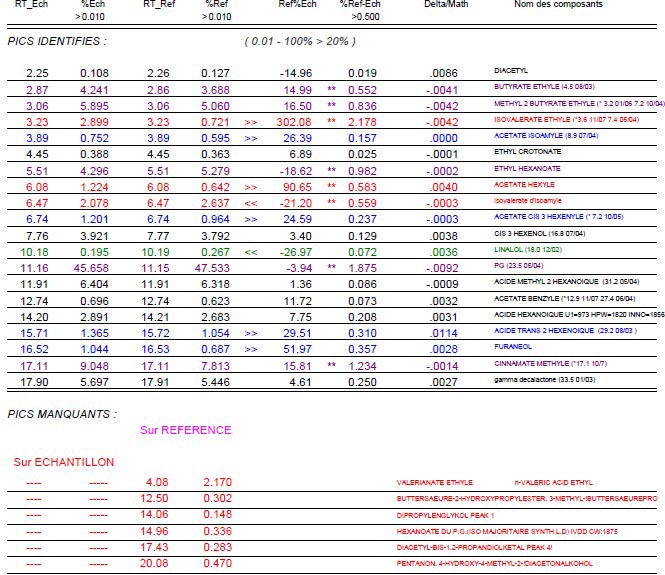Click the RT_Ref column header
The width and height of the screenshot is (665, 575).
pyautogui.click(x=159, y=4)
